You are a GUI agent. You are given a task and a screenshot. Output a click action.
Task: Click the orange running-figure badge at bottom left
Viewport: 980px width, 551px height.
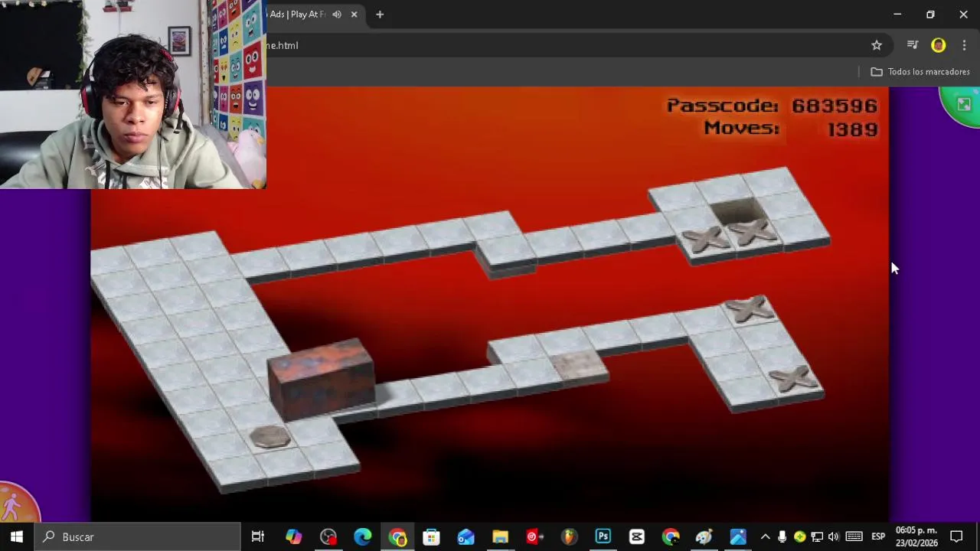(17, 504)
